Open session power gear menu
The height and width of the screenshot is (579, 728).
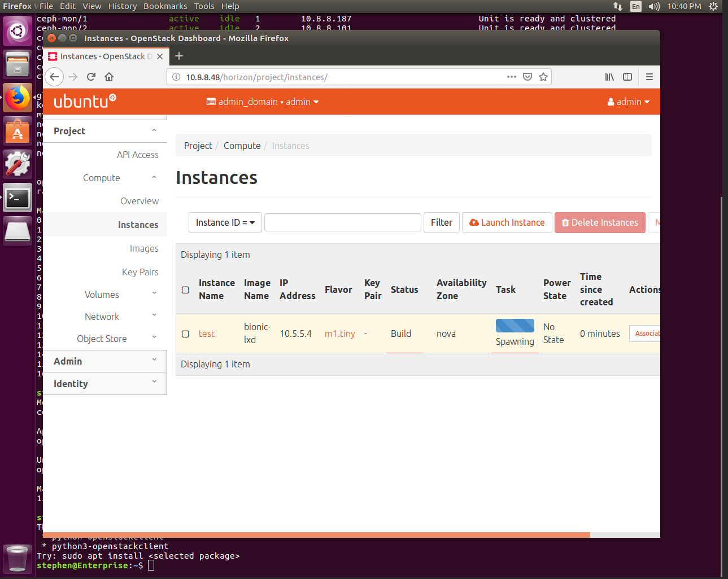tap(713, 6)
